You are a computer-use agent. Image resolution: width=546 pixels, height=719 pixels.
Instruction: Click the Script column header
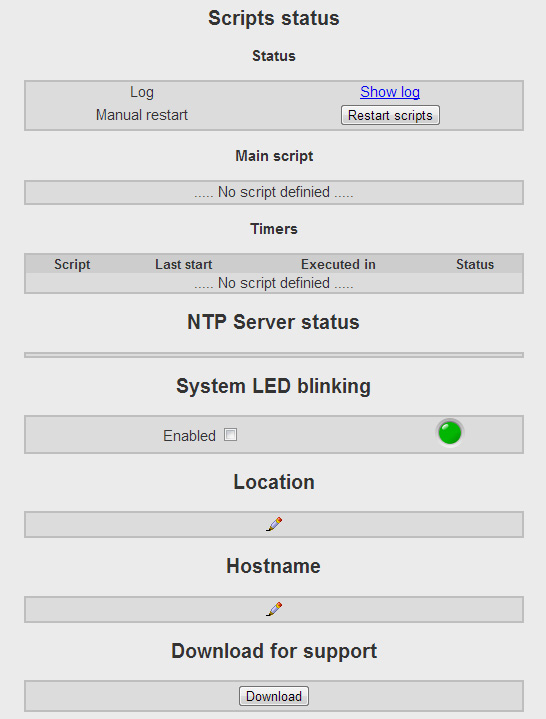72,264
